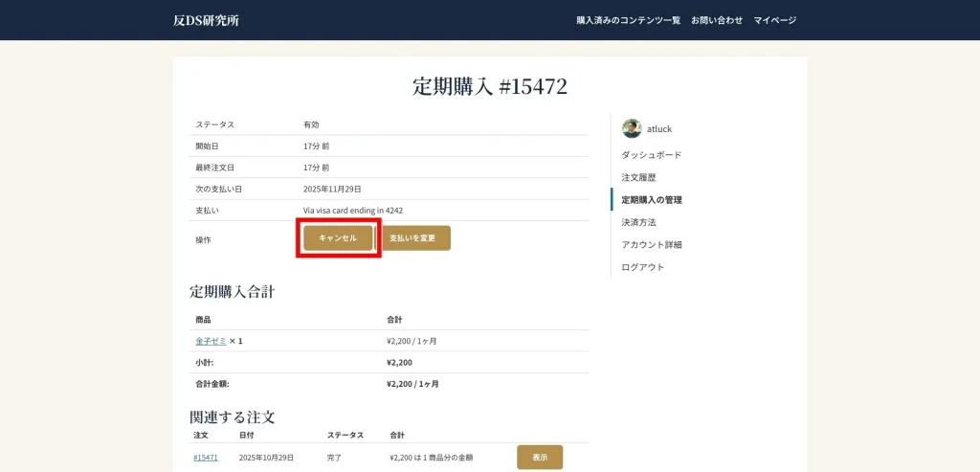Open the 金子ゼミ product link
The image size is (980, 472).
211,341
